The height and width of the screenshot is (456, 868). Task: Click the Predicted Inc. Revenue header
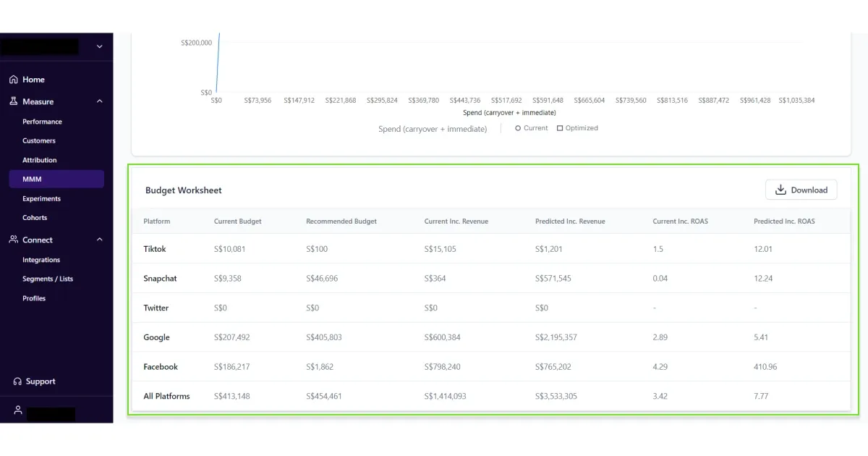point(570,221)
